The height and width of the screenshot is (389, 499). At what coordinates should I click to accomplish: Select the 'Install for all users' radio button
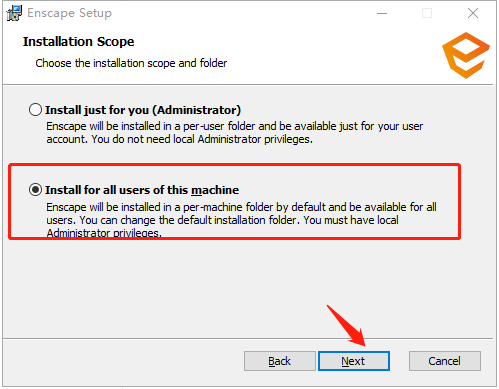[x=35, y=190]
